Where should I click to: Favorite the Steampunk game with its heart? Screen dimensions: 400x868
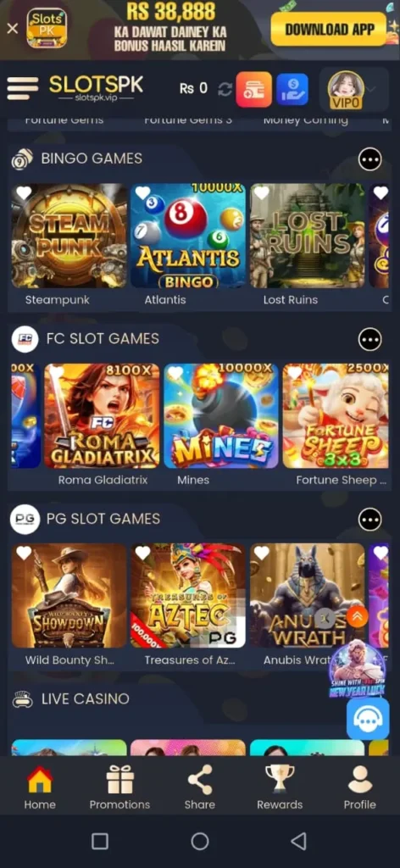pyautogui.click(x=24, y=193)
